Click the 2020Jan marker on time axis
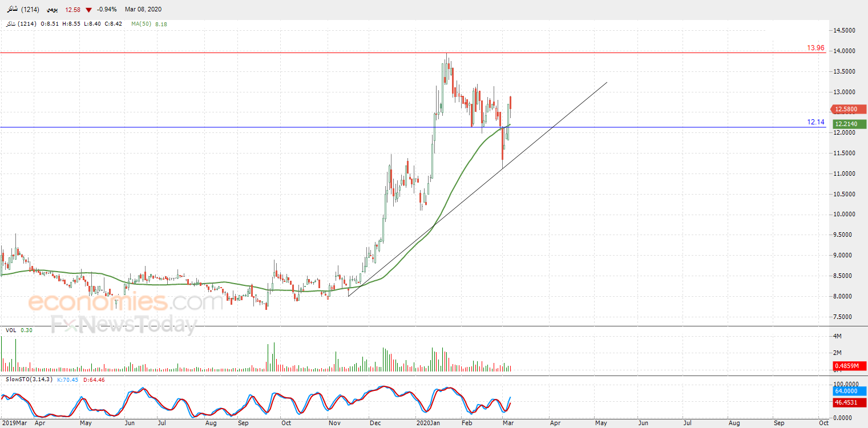This screenshot has height=428, width=868. click(x=428, y=423)
